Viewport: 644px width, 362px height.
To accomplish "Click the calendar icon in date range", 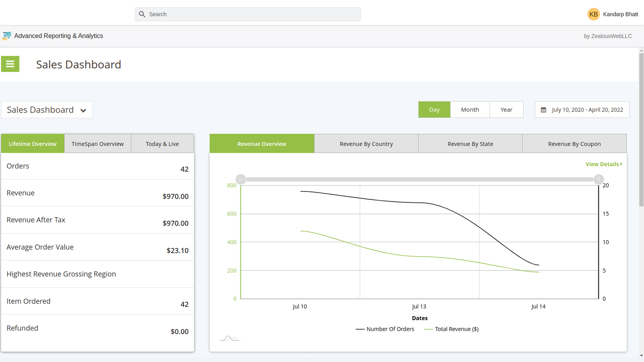I will coord(543,110).
